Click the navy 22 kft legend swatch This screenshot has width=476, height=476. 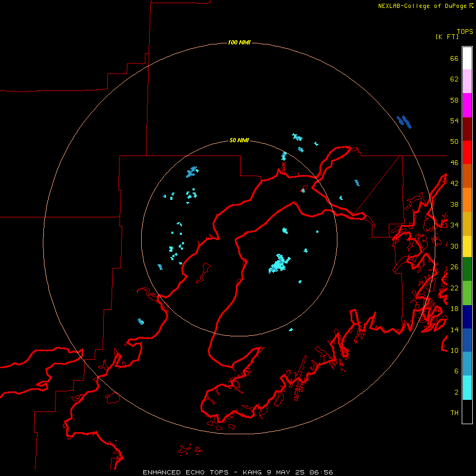coord(467,317)
